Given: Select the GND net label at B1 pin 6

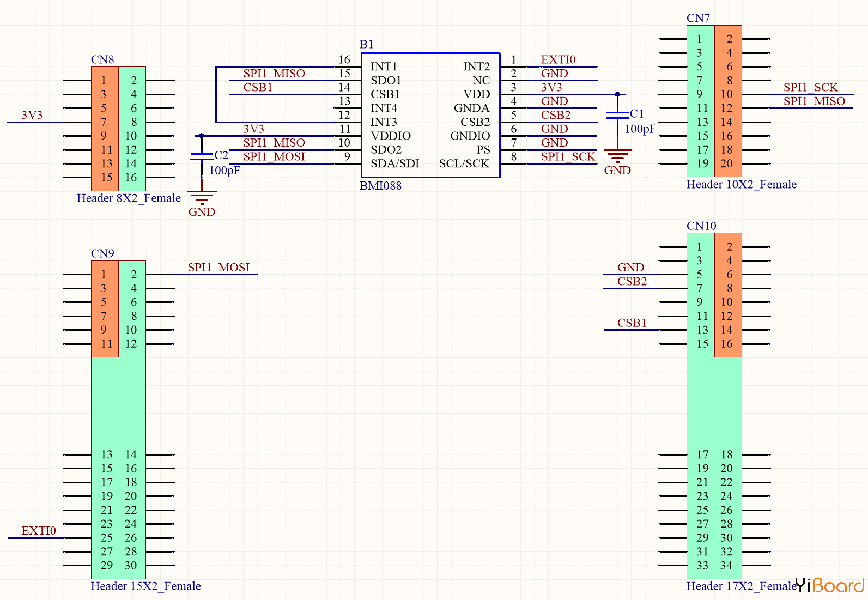Looking at the screenshot, I should point(555,129).
